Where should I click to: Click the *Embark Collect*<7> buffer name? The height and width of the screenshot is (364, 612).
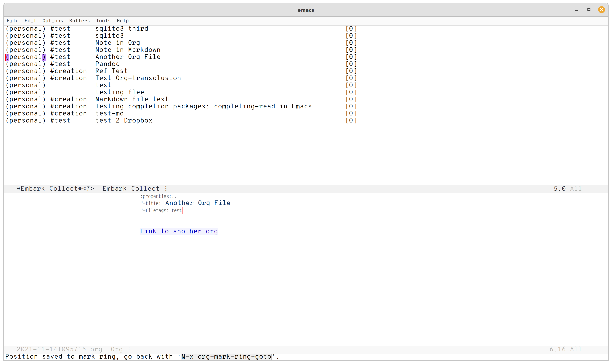click(55, 189)
